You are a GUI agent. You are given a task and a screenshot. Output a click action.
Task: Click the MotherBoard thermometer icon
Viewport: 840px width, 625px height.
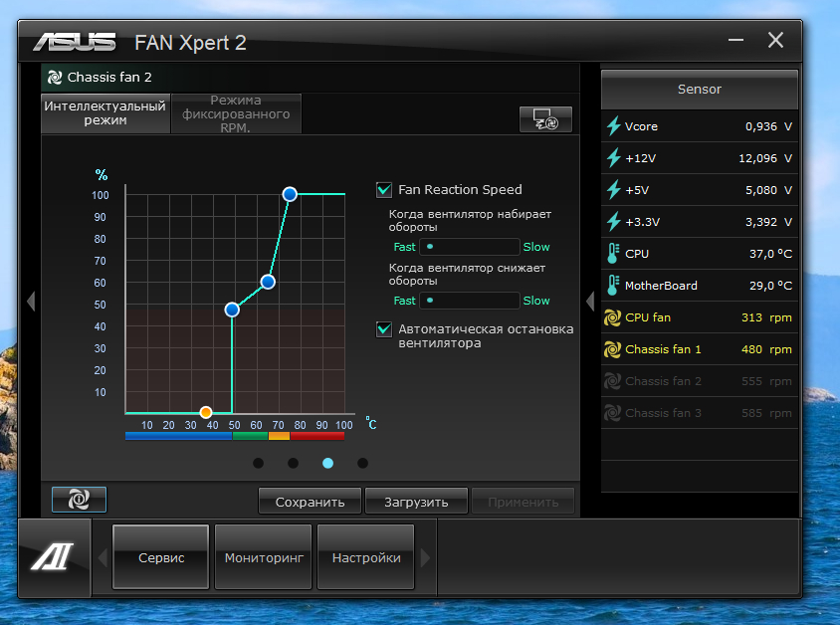point(613,286)
